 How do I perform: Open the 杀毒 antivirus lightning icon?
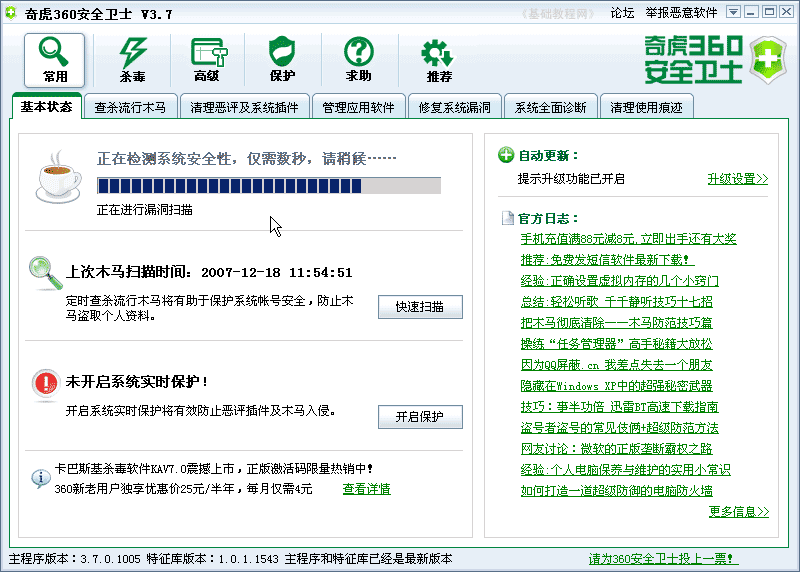tap(133, 60)
